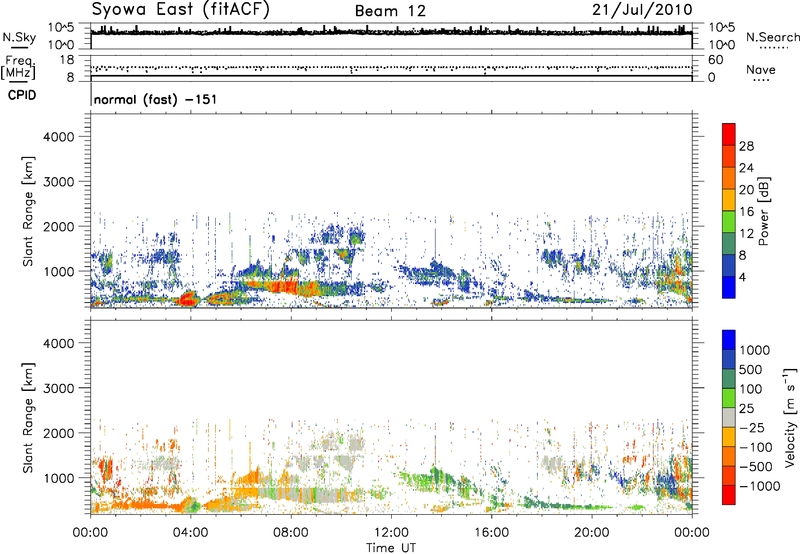Click the '18' frequency axis tick
The image size is (800, 554).
click(67, 59)
